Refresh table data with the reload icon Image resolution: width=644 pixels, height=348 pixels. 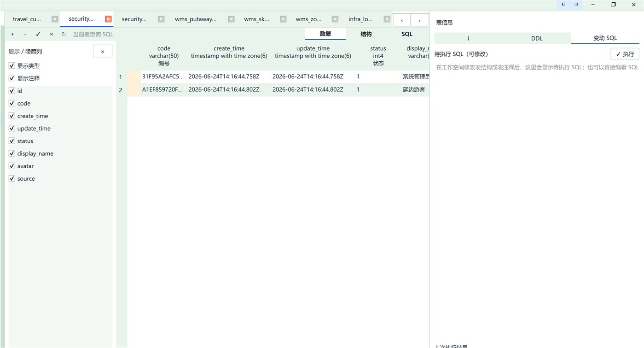pyautogui.click(x=64, y=34)
